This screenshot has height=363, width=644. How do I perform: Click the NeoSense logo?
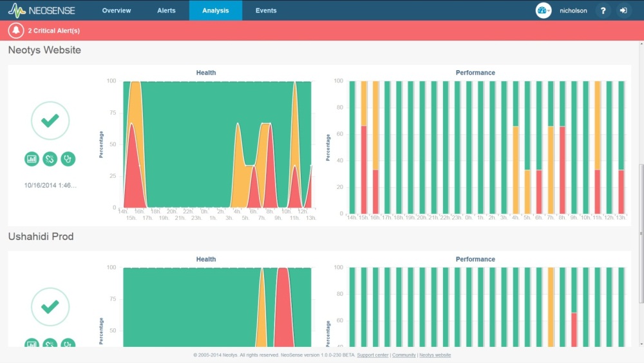point(41,10)
